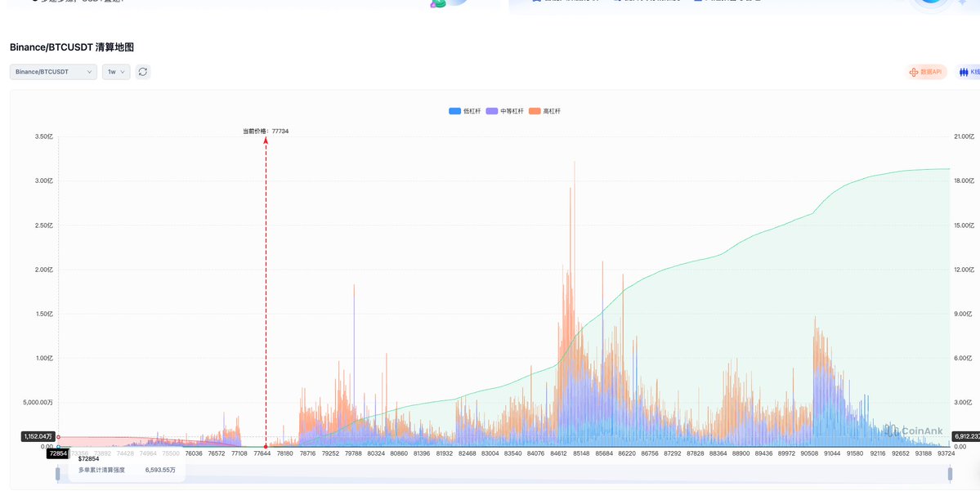Click the Binance/BTCUSDT 清算地图 heading
This screenshot has height=491, width=980.
(72, 47)
